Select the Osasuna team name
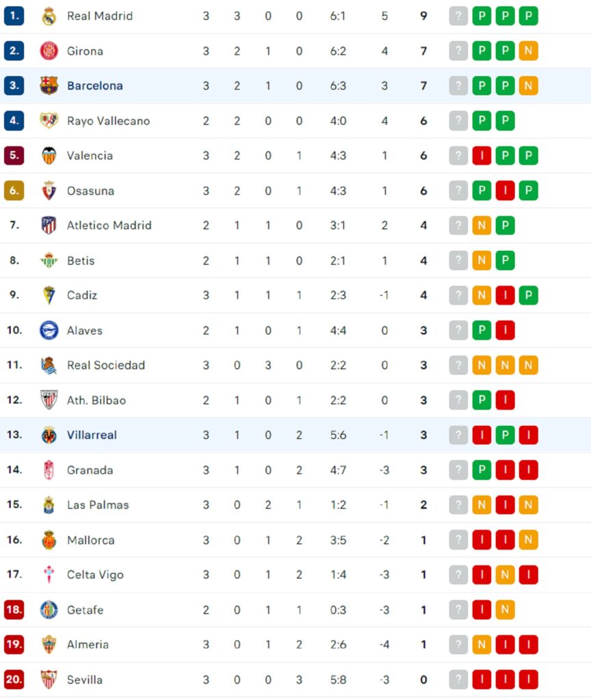 [90, 191]
